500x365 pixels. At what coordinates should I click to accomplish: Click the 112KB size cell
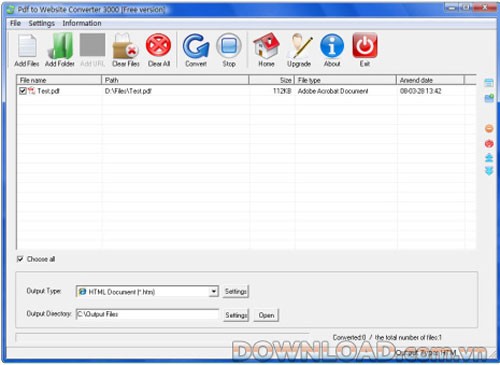coord(282,91)
